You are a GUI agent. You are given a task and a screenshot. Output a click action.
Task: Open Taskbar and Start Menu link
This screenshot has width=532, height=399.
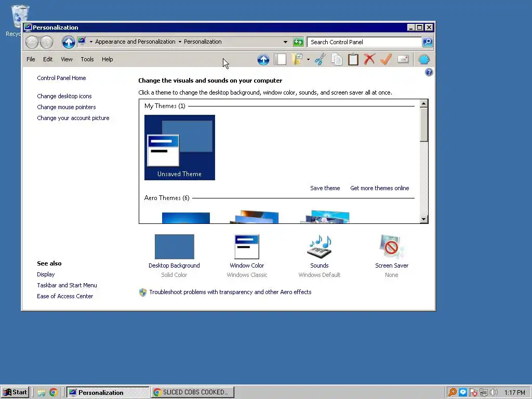point(67,285)
